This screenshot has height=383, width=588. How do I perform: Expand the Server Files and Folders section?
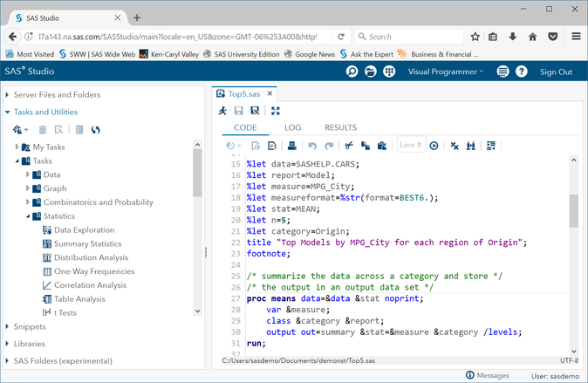[56, 94]
